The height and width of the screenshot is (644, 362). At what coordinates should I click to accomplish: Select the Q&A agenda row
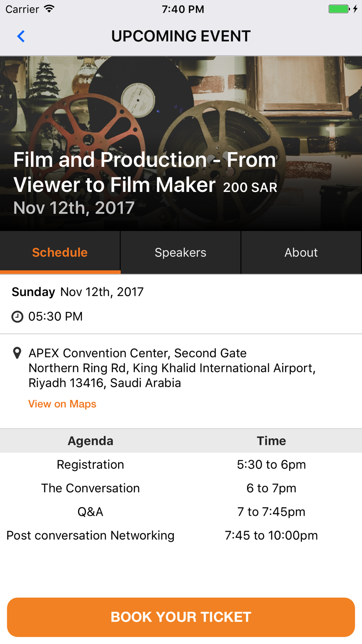[181, 512]
